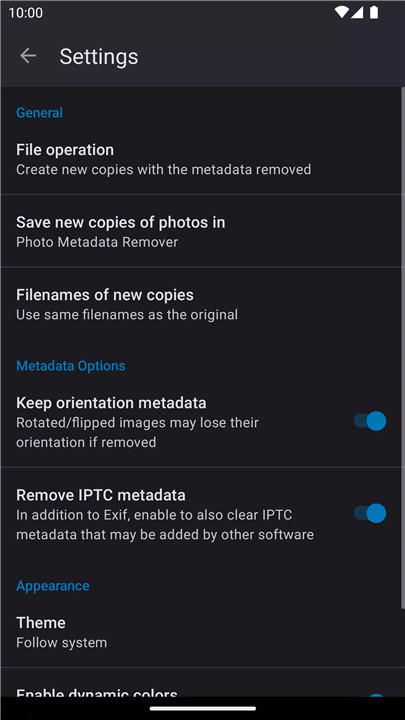The width and height of the screenshot is (405, 720).
Task: Open Filenames of new copies options
Action: (201, 304)
